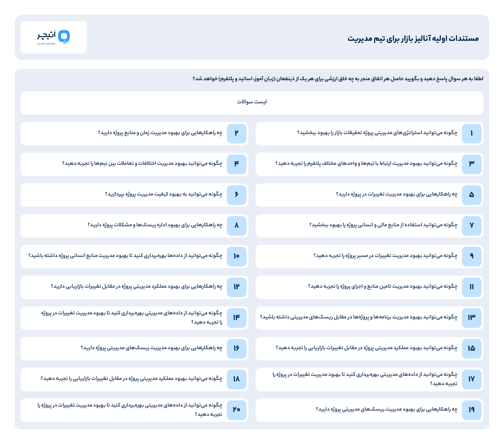Click question about منابع مالی و انسانی پروژه

pyautogui.click(x=383, y=225)
